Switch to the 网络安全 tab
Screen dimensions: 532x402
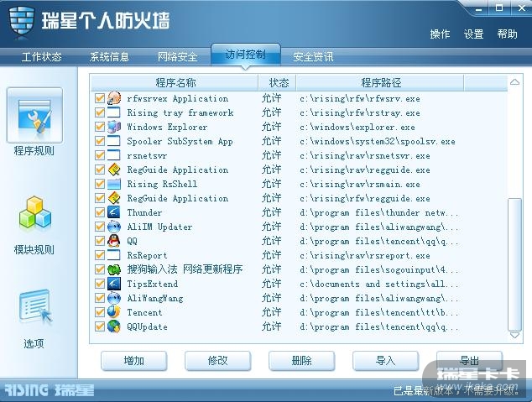[x=177, y=57]
